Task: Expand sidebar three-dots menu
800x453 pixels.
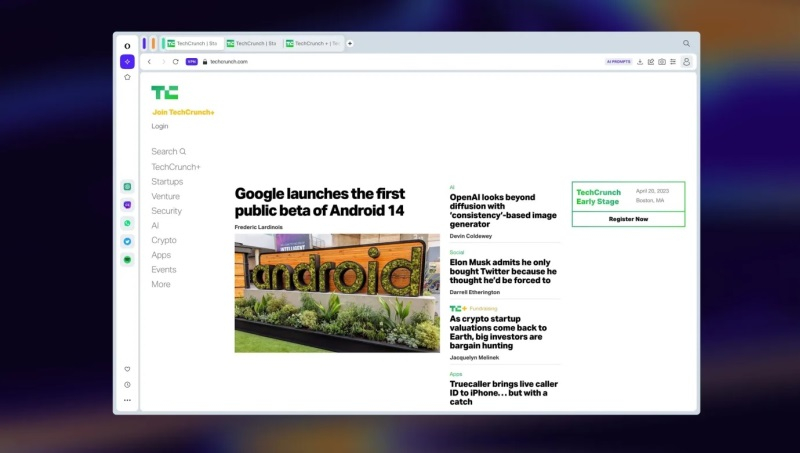Action: (x=127, y=400)
